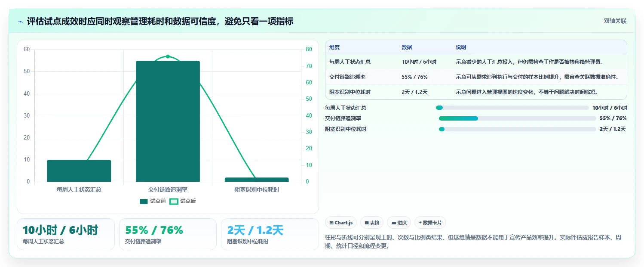
Task: Select the 每周人工状态汇总 table row label
Action: point(350,62)
